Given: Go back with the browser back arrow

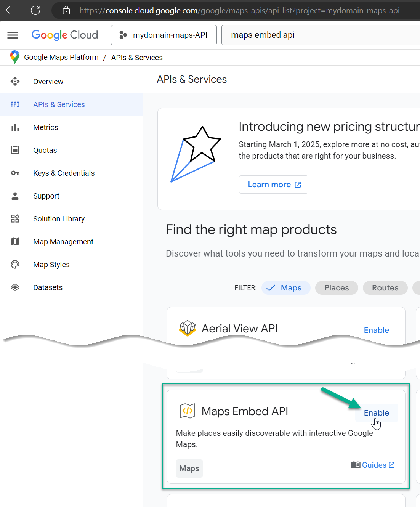Looking at the screenshot, I should (10, 10).
